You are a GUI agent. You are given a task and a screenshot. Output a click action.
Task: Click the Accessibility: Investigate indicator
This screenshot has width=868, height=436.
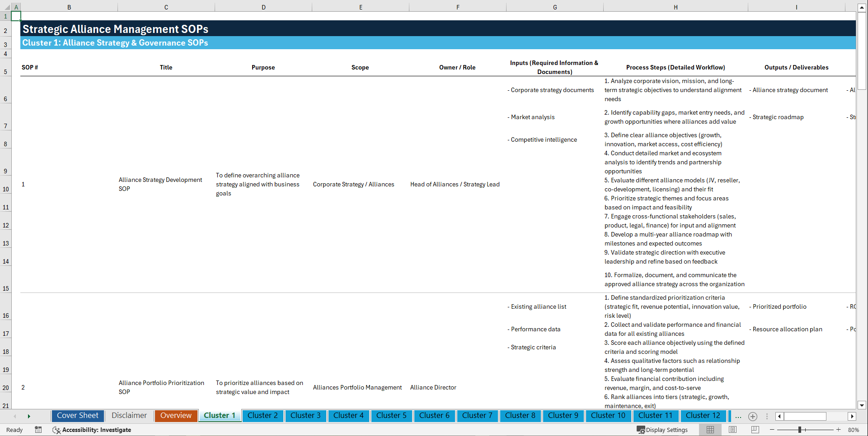coord(92,430)
